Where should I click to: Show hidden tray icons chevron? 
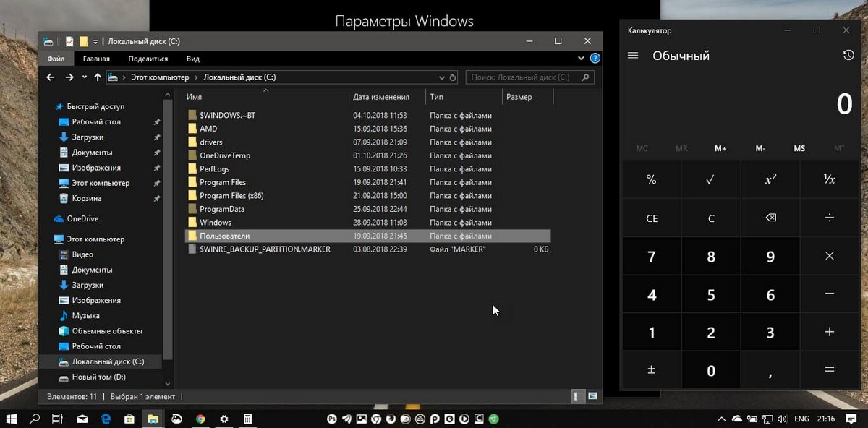point(721,419)
